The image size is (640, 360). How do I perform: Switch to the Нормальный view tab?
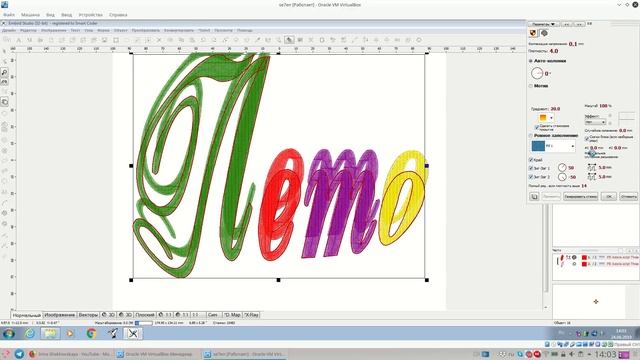[x=27, y=315]
